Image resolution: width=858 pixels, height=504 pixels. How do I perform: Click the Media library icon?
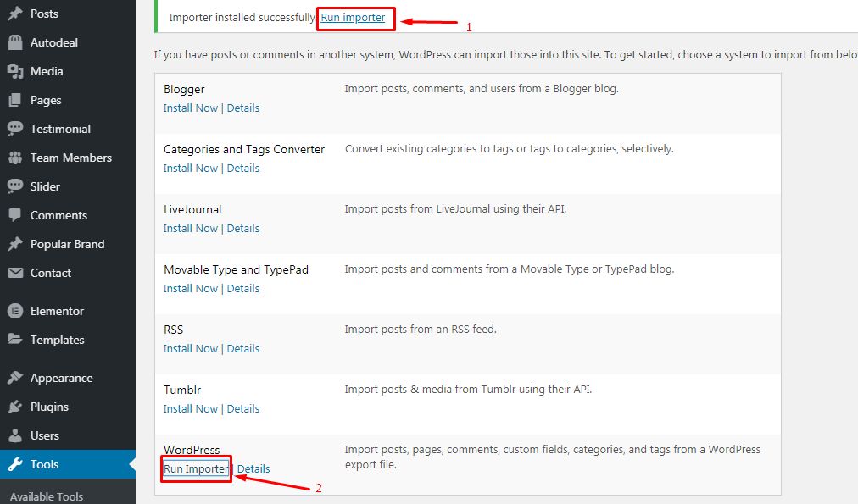15,71
